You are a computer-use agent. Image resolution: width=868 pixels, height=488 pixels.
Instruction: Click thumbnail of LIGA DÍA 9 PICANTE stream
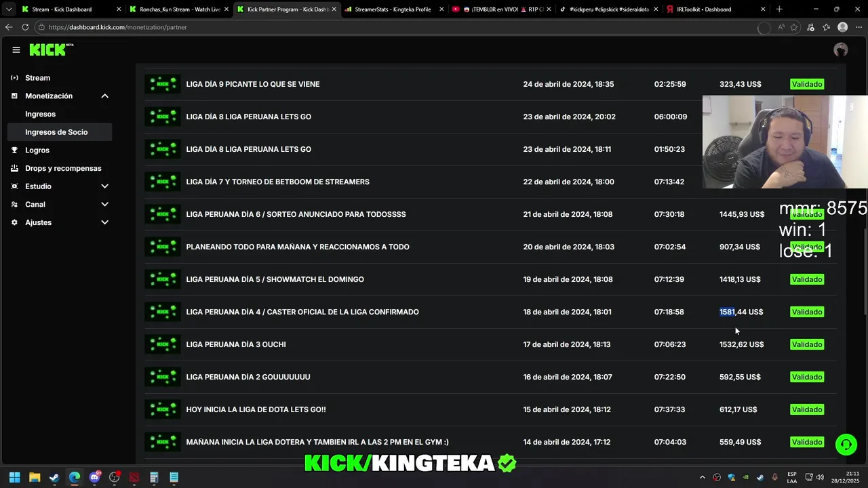click(163, 84)
